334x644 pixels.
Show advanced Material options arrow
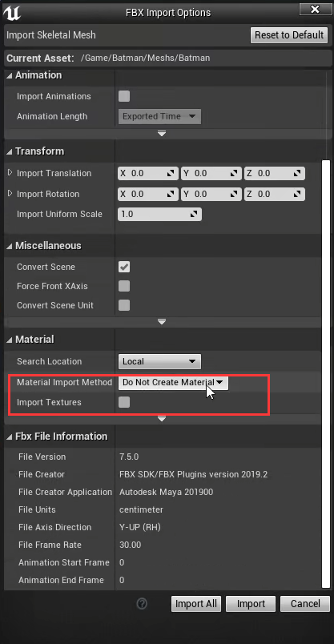pos(162,418)
